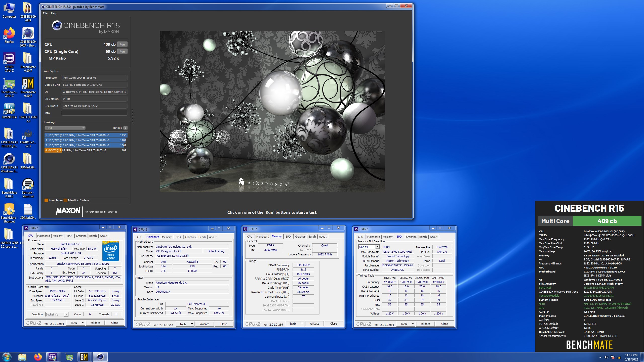Viewport: 644px width, 362px height.
Task: Show hidden tray icons arrow
Action: pyautogui.click(x=600, y=357)
